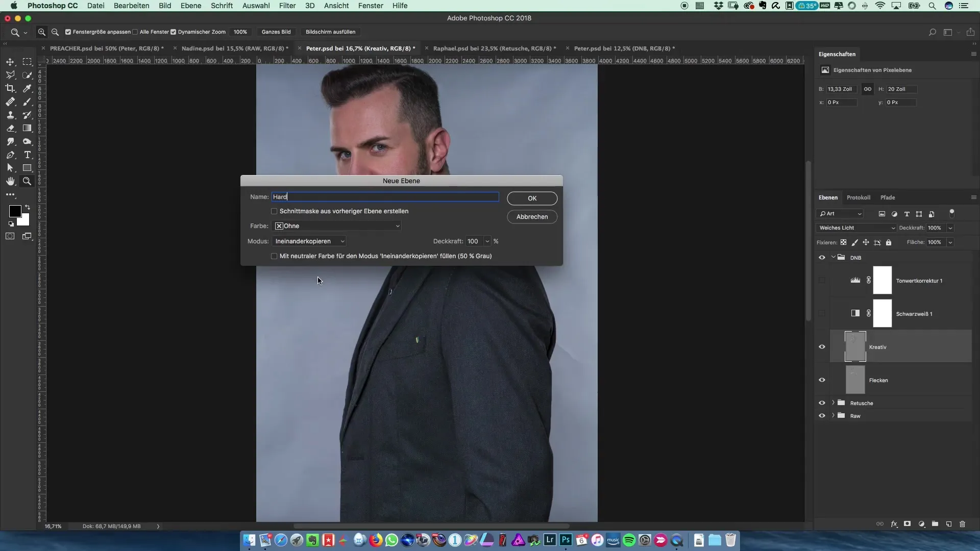The width and height of the screenshot is (980, 551).
Task: Select the Type tool
Action: (28, 155)
